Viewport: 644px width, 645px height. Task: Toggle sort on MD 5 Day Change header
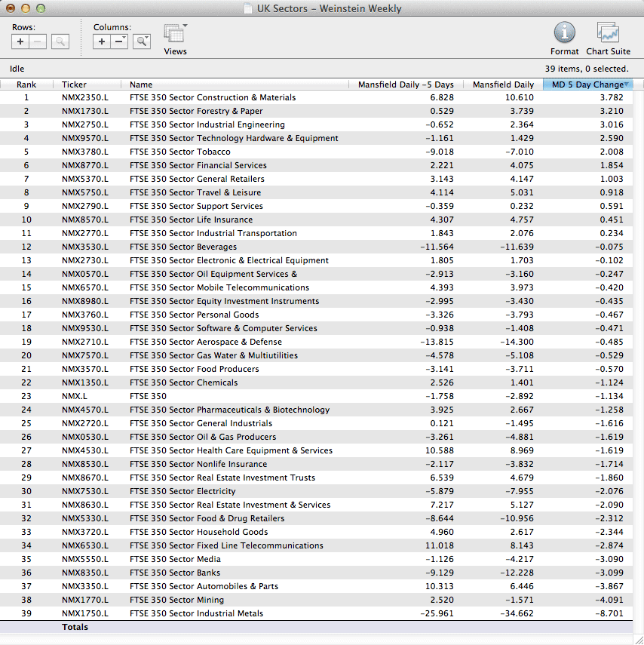click(587, 84)
